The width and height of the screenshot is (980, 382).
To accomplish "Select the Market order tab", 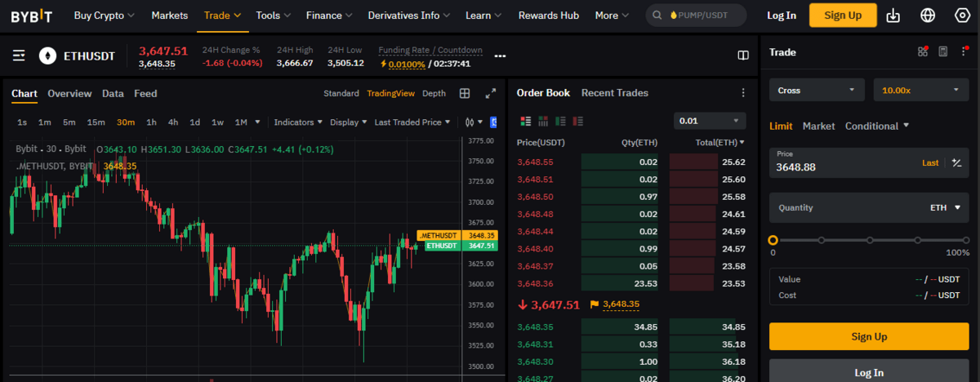I will click(818, 126).
